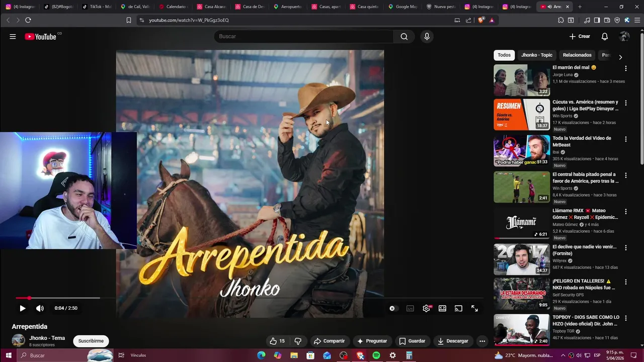Image resolution: width=644 pixels, height=362 pixels.
Task: Show more chips with the right arrow
Action: point(620,57)
